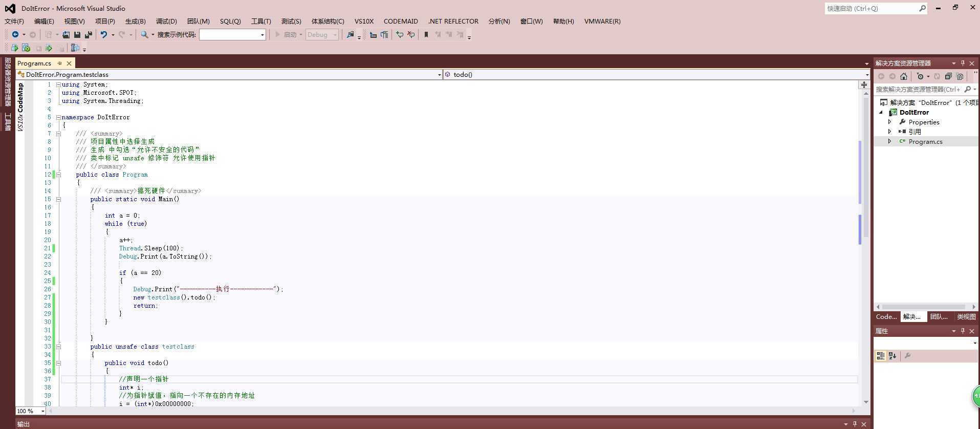The height and width of the screenshot is (429, 980).
Task: Open the 文件(F) menu
Action: tap(14, 21)
